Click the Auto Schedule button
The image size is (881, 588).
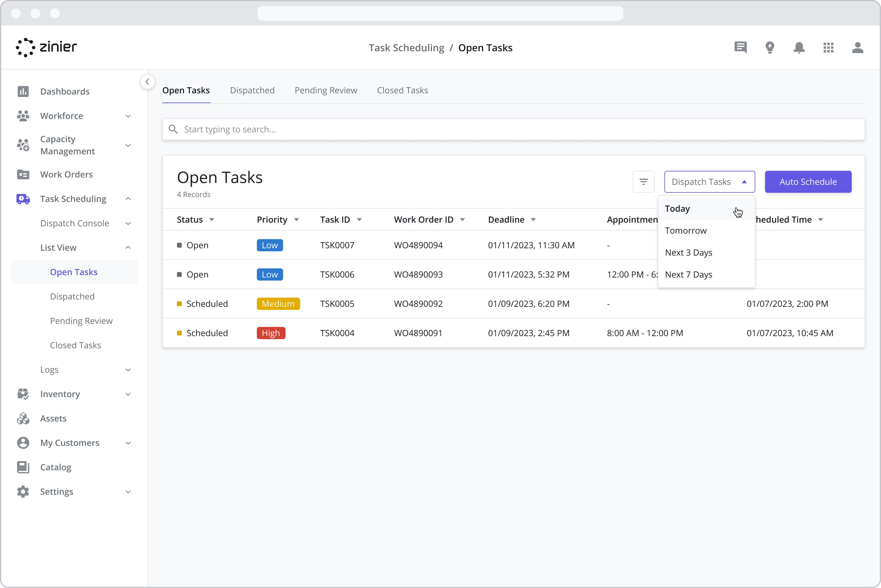808,182
